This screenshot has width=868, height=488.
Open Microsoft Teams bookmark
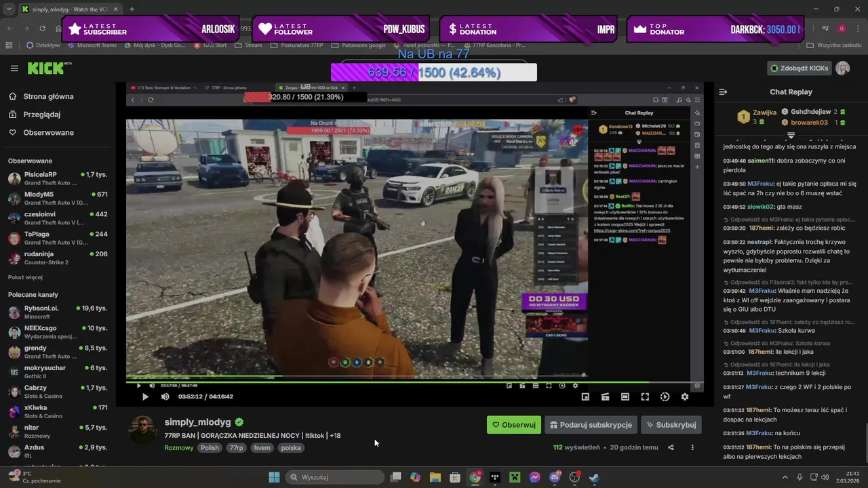(92, 45)
